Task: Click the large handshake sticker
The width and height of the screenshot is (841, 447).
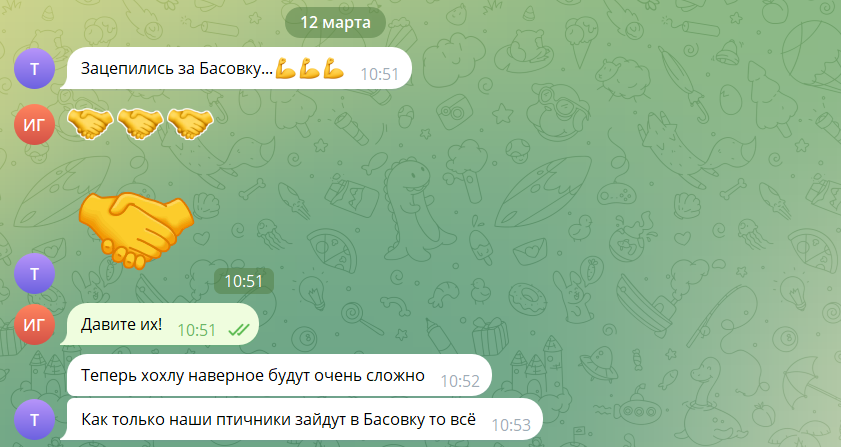Action: coord(136,230)
